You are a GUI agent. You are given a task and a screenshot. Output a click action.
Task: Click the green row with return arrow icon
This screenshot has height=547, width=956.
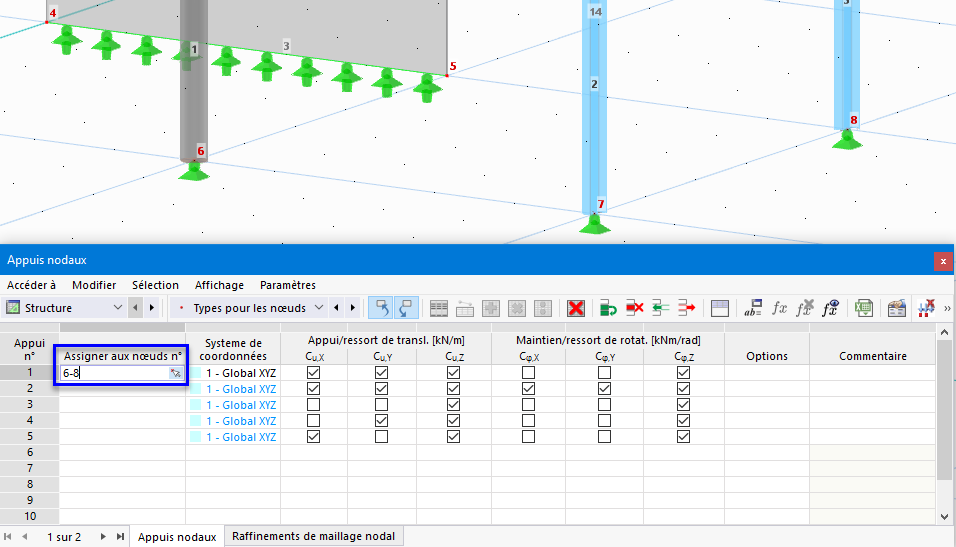(x=608, y=308)
